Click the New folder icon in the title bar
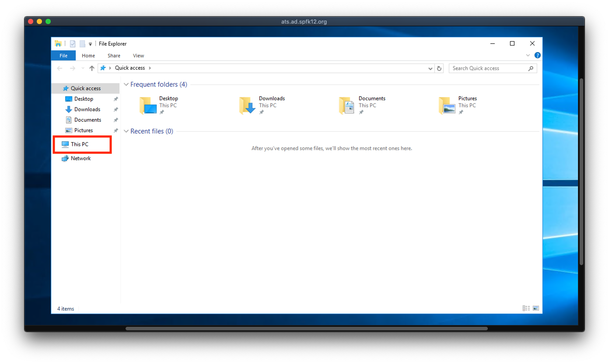 tap(82, 44)
